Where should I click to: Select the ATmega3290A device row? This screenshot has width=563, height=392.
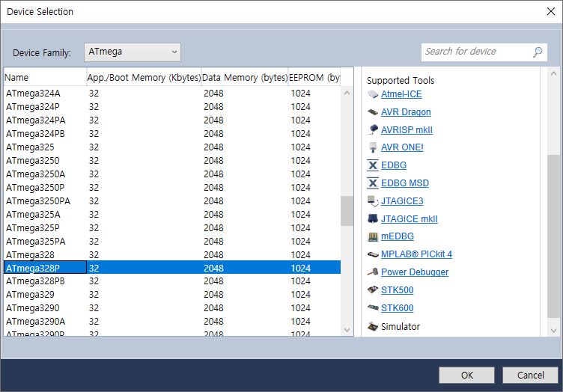tap(172, 322)
